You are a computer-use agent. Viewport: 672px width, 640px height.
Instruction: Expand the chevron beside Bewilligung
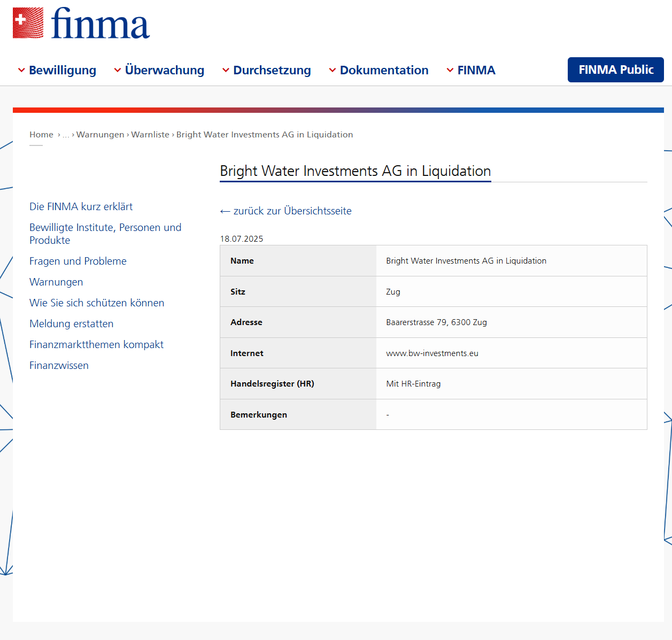[x=21, y=70]
